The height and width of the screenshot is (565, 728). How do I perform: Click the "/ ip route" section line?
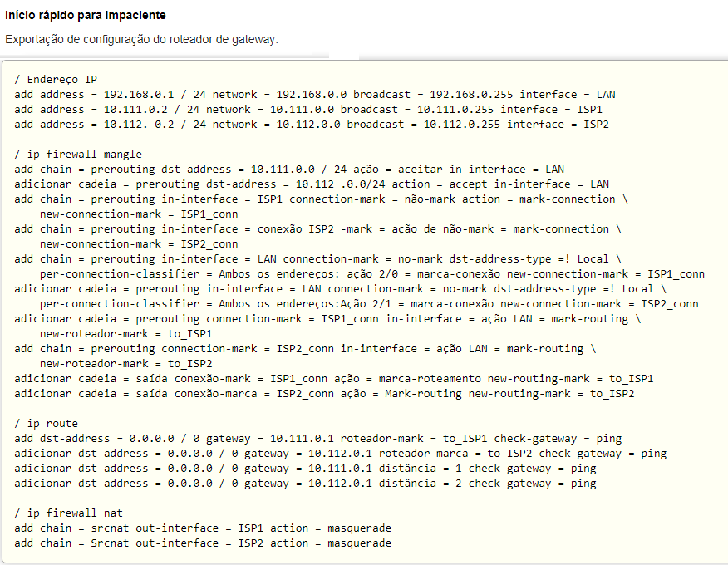[x=47, y=423]
